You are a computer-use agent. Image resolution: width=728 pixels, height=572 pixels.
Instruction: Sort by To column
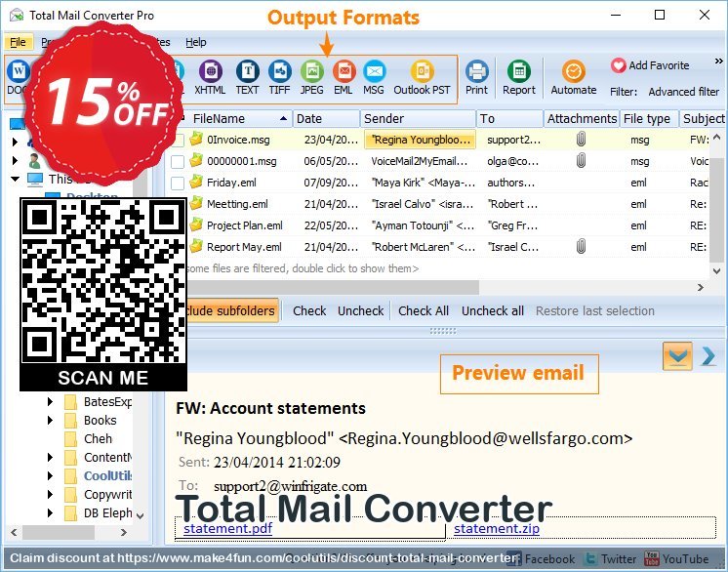click(509, 119)
